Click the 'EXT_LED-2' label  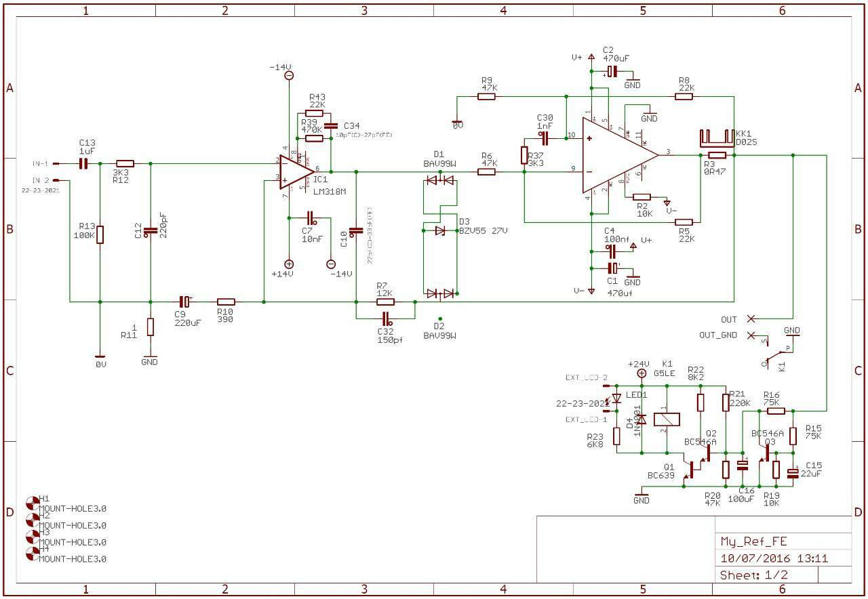tap(586, 377)
